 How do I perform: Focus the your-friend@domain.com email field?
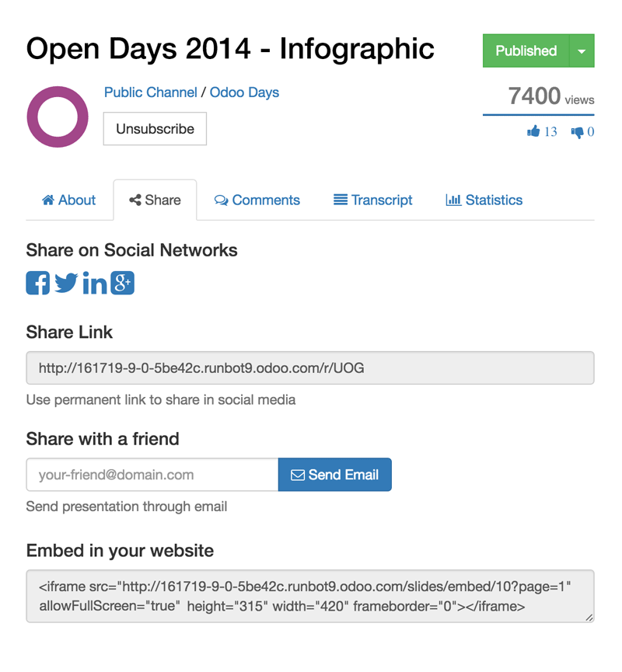click(x=152, y=475)
